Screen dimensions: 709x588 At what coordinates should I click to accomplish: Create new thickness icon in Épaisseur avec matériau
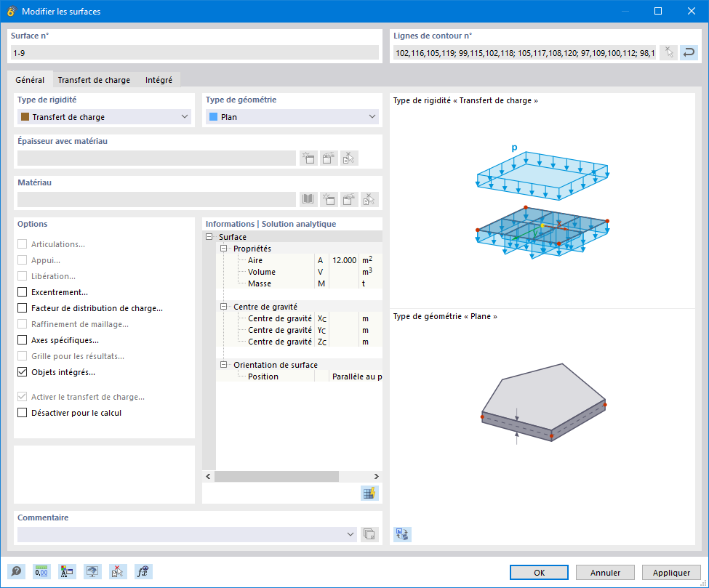308,158
